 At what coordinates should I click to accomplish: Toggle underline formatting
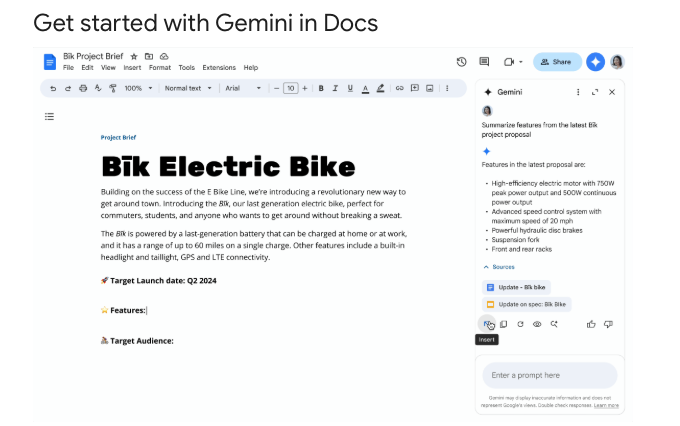click(x=350, y=88)
